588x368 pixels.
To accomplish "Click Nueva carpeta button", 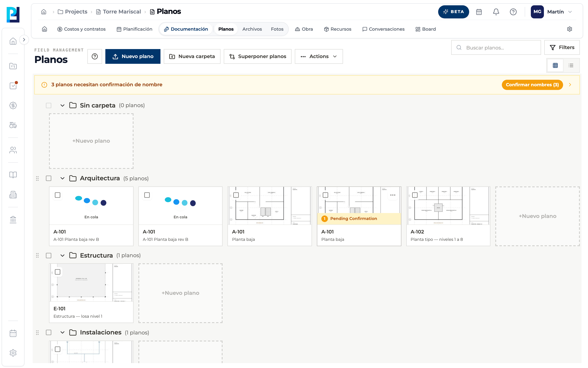I will point(192,56).
